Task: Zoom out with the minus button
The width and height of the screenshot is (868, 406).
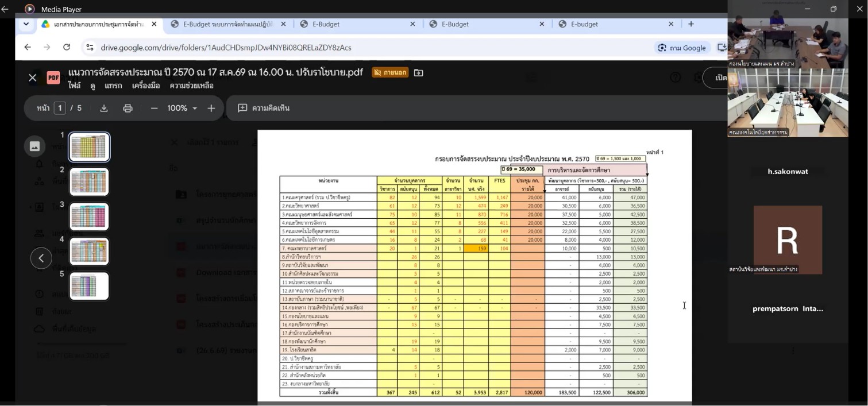Action: click(x=154, y=108)
